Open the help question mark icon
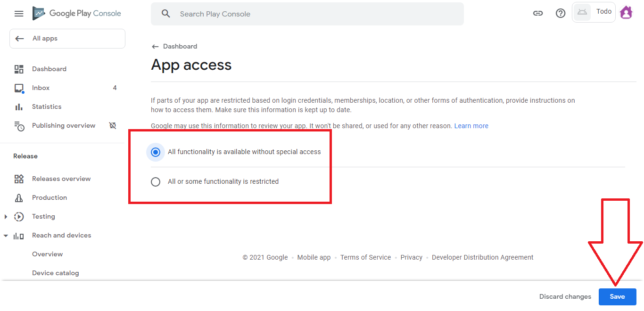 pos(561,13)
